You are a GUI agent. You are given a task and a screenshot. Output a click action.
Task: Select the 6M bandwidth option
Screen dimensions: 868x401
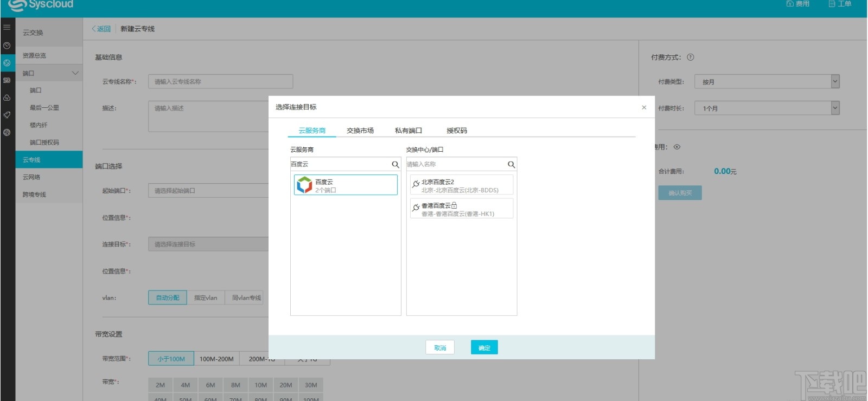(x=210, y=385)
